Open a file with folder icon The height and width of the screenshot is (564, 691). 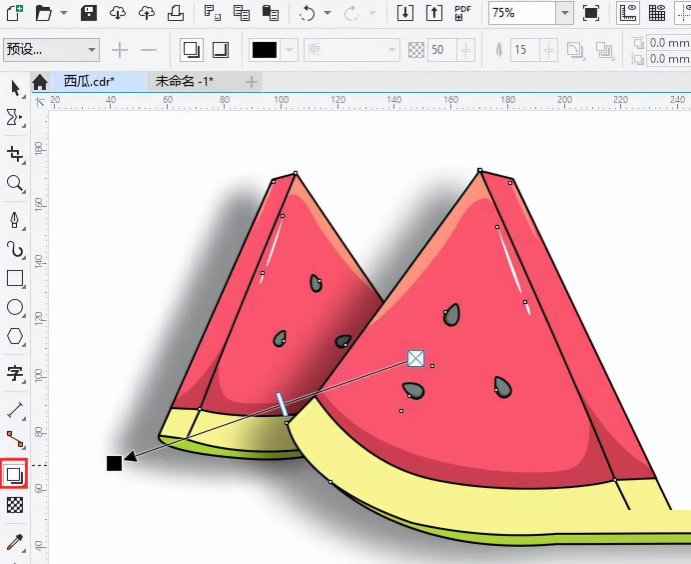coord(44,13)
